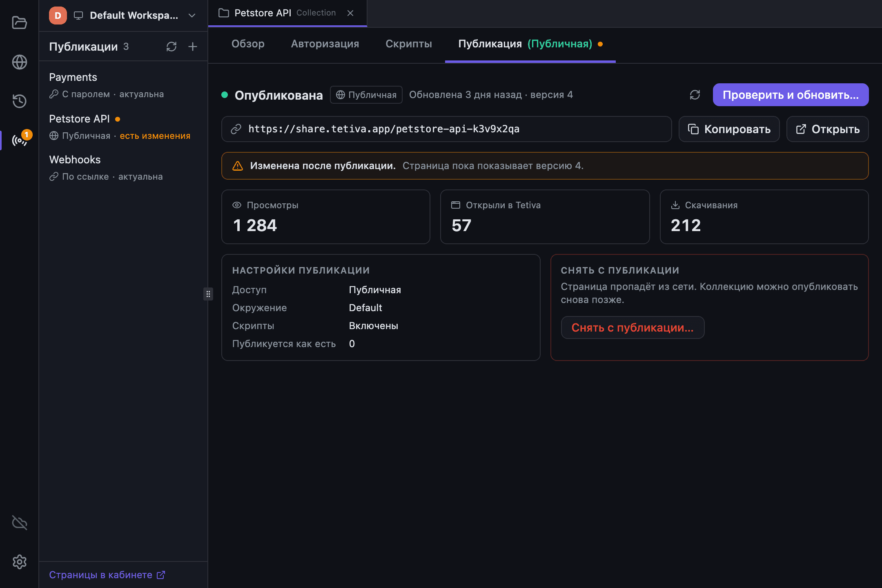
Task: Open the Settings gear icon
Action: pos(19,562)
